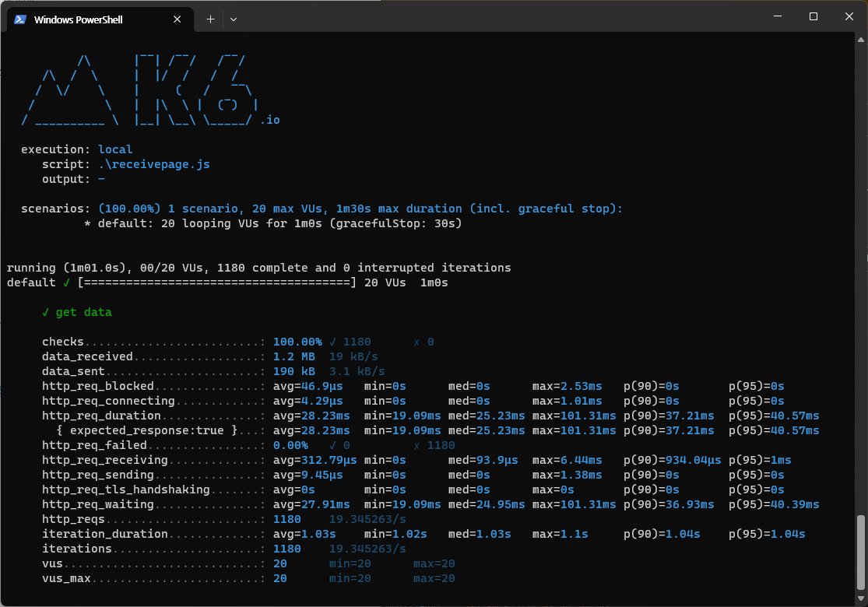Click the '.\receivepage.js' script name

click(x=154, y=164)
